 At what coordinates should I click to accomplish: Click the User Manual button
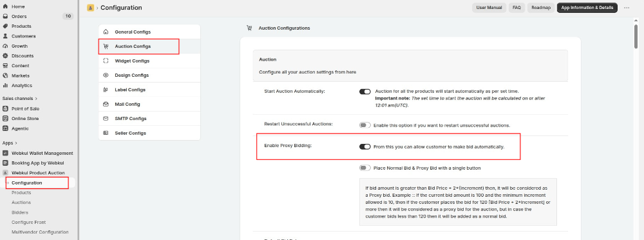[x=489, y=8]
